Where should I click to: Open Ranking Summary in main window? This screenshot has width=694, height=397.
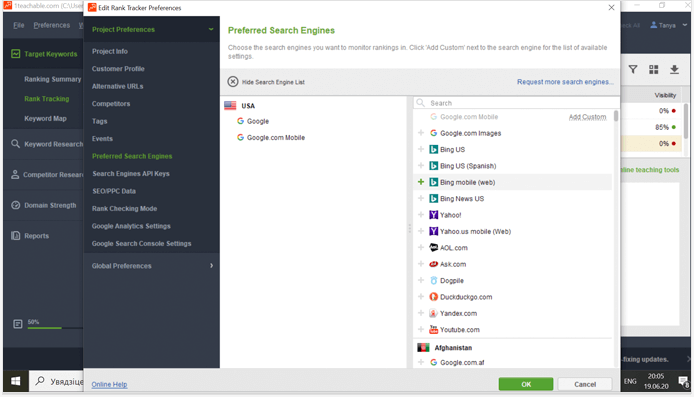point(53,79)
